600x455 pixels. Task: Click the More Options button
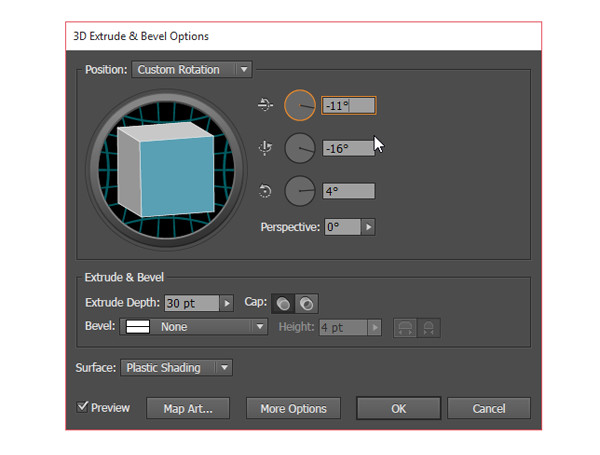[293, 408]
